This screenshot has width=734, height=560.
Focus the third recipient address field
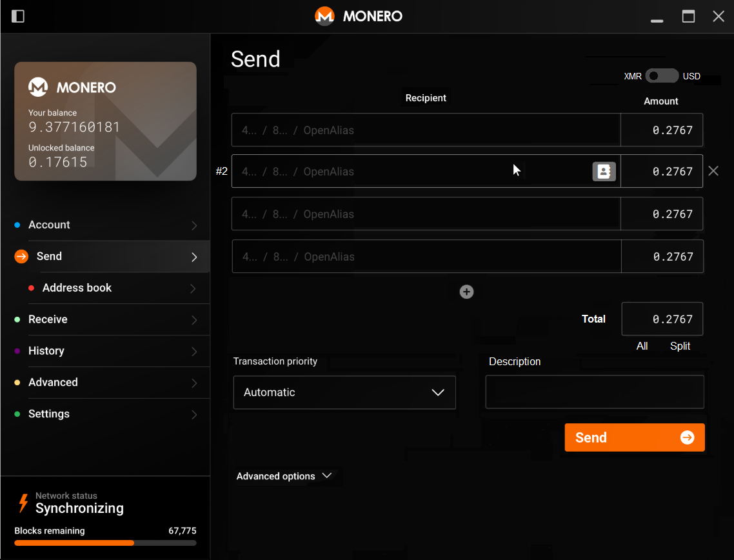pos(426,214)
